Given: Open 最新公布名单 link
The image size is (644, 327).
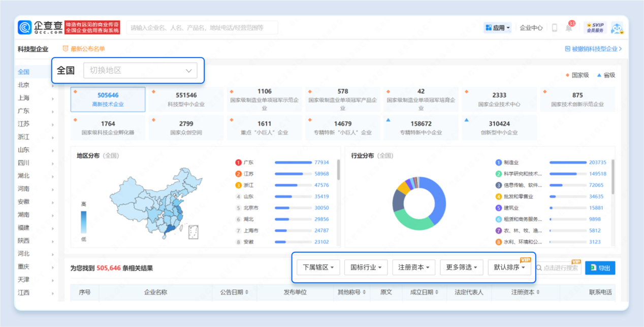Looking at the screenshot, I should point(84,49).
